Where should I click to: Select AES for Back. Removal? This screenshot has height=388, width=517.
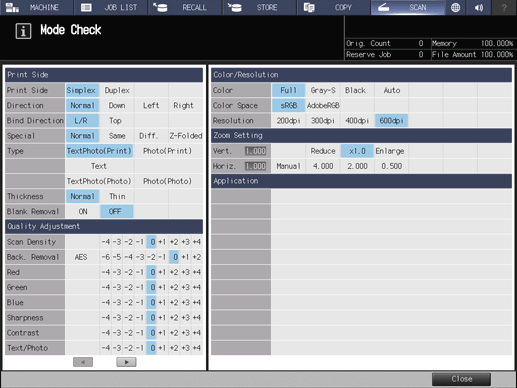(81, 257)
